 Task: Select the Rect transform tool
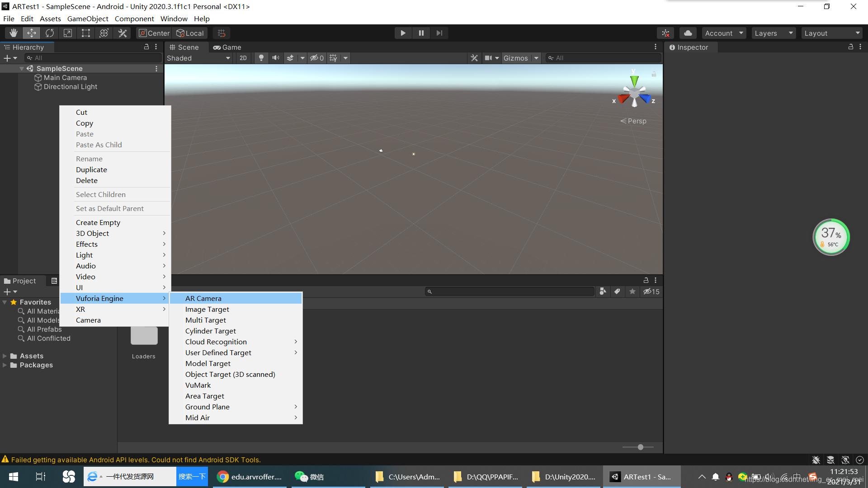pos(86,33)
